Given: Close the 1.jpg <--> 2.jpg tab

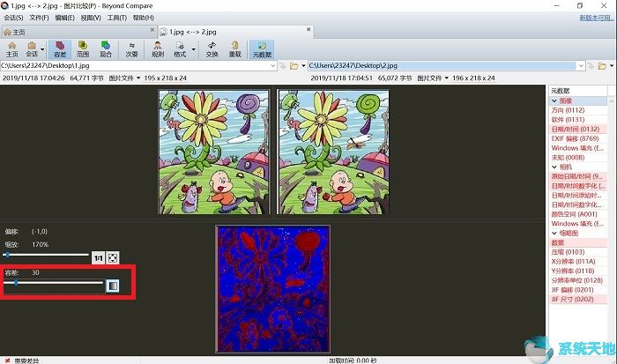Looking at the screenshot, I should click(x=308, y=29).
